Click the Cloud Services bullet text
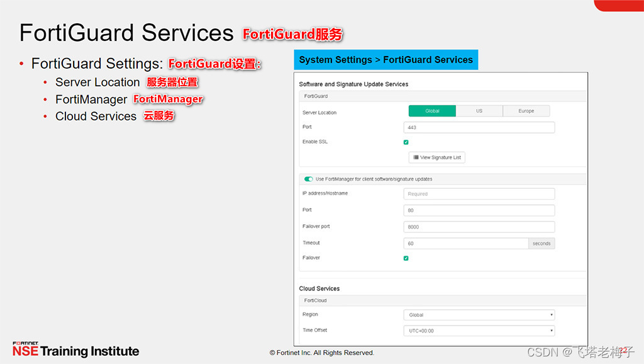This screenshot has height=364, width=644. (x=96, y=117)
